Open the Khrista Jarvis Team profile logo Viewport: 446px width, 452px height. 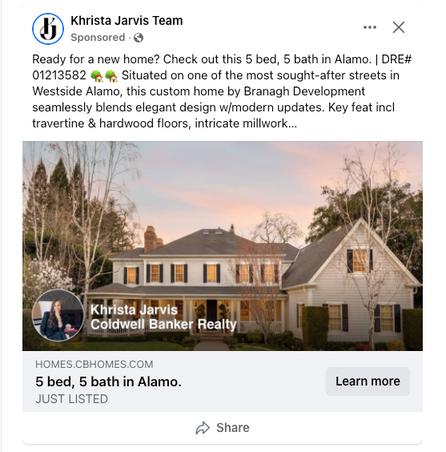[x=48, y=29]
